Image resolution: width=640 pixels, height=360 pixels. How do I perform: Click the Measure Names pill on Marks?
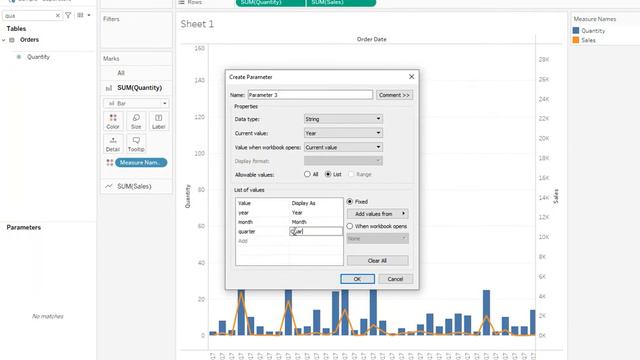(x=141, y=162)
